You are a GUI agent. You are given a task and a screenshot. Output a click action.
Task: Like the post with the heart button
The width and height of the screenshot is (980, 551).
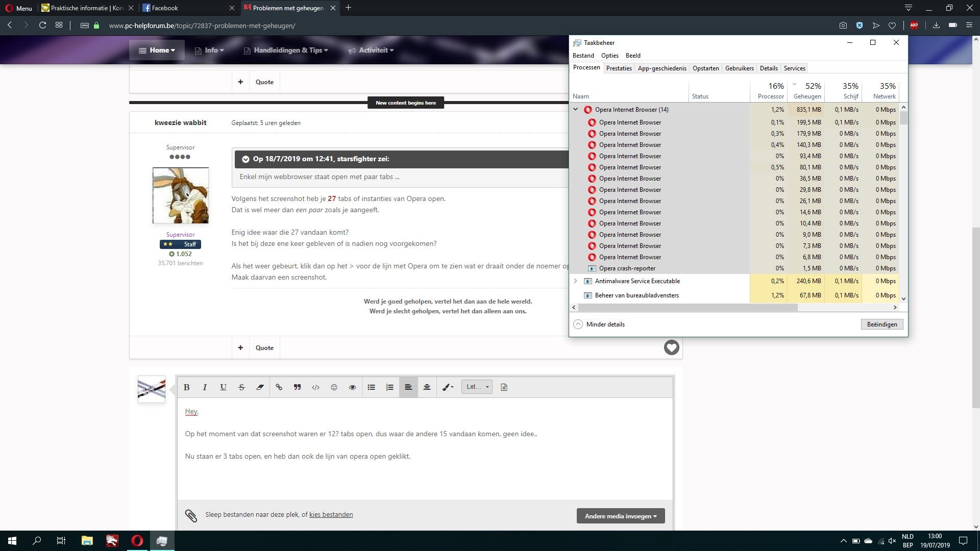click(x=671, y=347)
